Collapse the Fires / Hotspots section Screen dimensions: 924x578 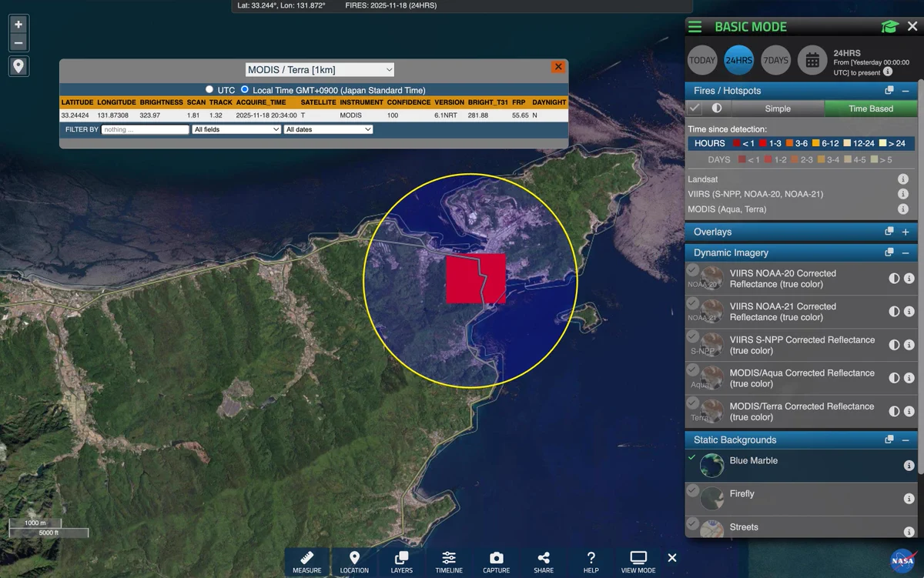point(906,91)
